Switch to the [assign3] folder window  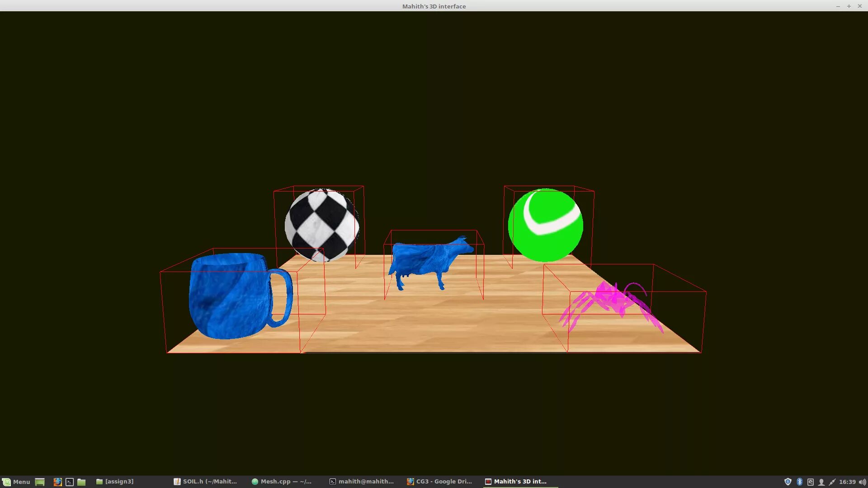pos(115,482)
